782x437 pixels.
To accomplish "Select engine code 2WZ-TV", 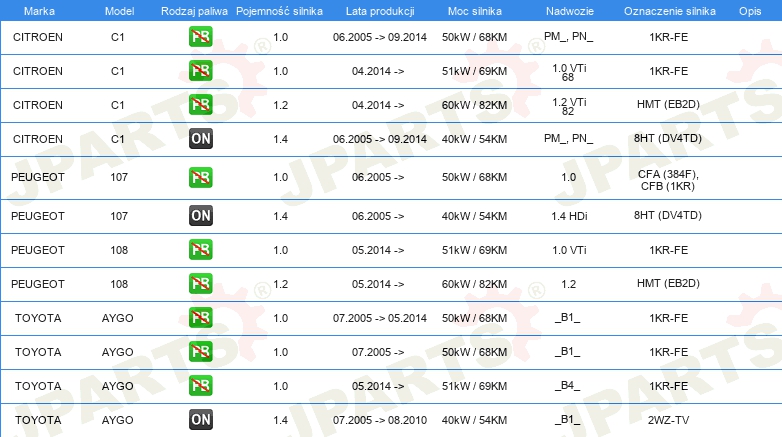I will point(668,420).
